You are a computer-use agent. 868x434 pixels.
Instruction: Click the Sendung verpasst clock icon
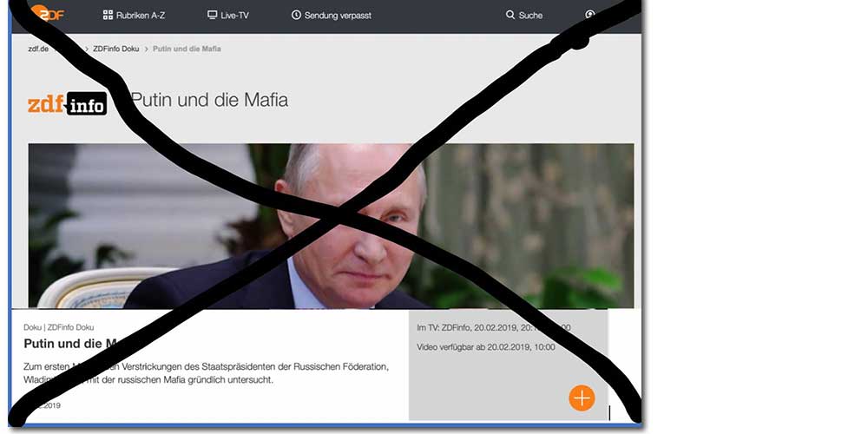(x=296, y=15)
